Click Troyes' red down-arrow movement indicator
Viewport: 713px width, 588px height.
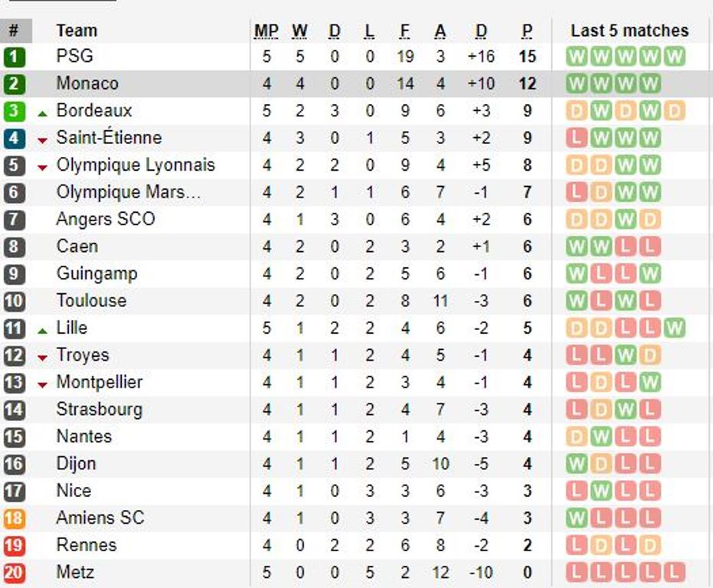(x=43, y=358)
